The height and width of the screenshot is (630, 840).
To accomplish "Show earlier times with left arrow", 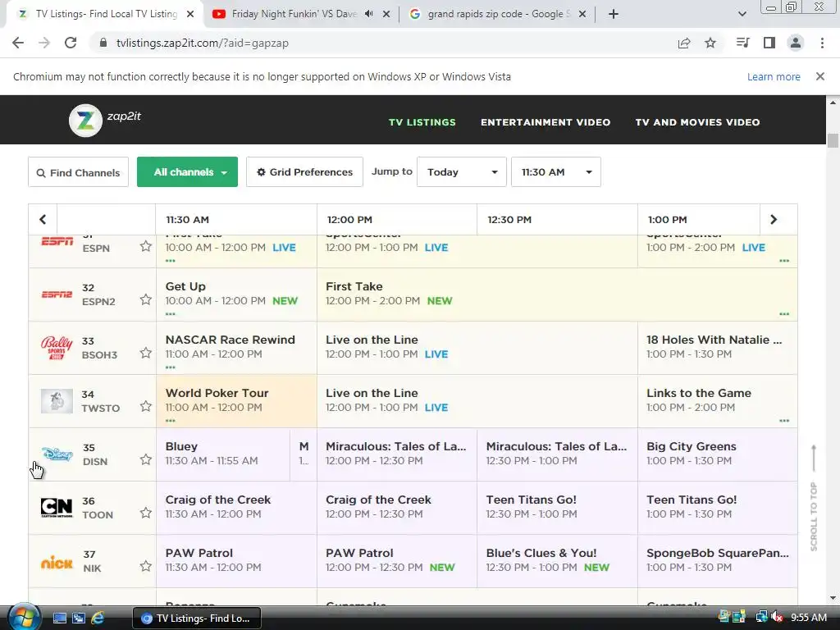I will 43,219.
